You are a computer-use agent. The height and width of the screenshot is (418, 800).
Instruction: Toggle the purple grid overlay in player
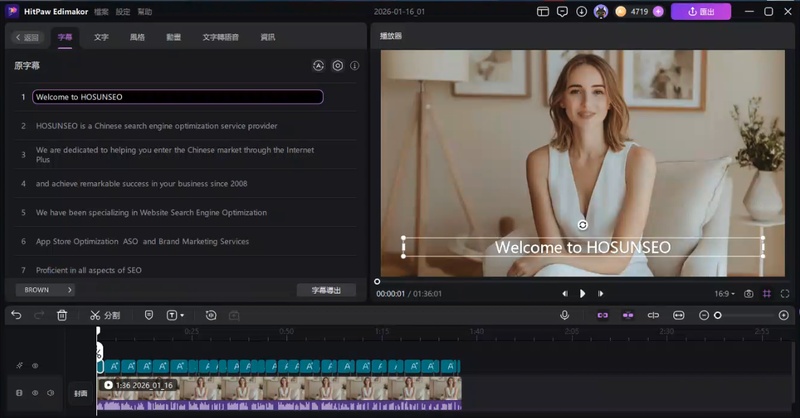[x=767, y=294]
